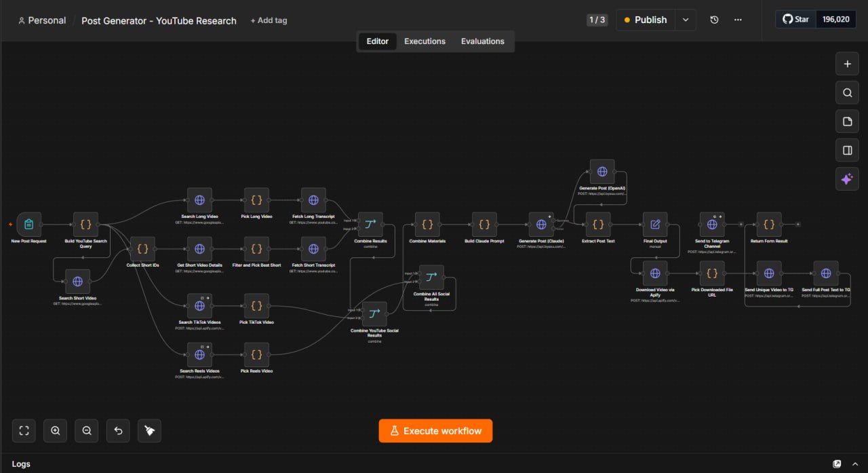Click the GitHub Star button
868x473 pixels.
796,19
